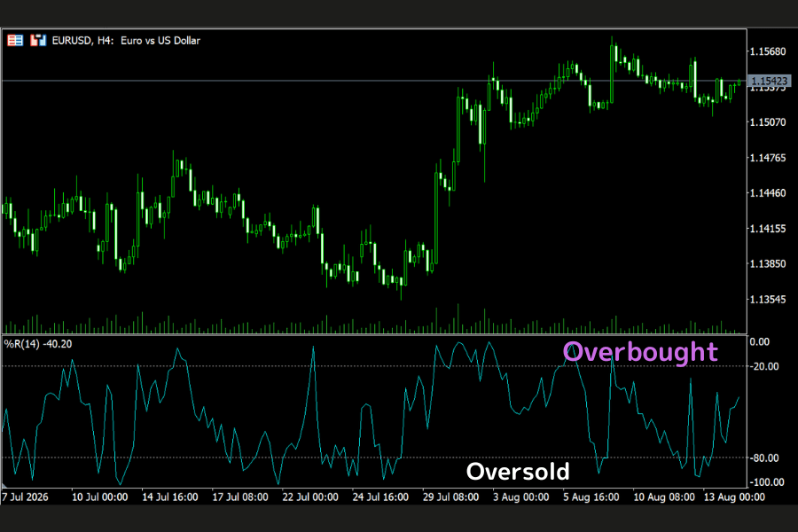Click the 17 Jul 08:00 time label
This screenshot has width=798, height=532.
click(240, 497)
